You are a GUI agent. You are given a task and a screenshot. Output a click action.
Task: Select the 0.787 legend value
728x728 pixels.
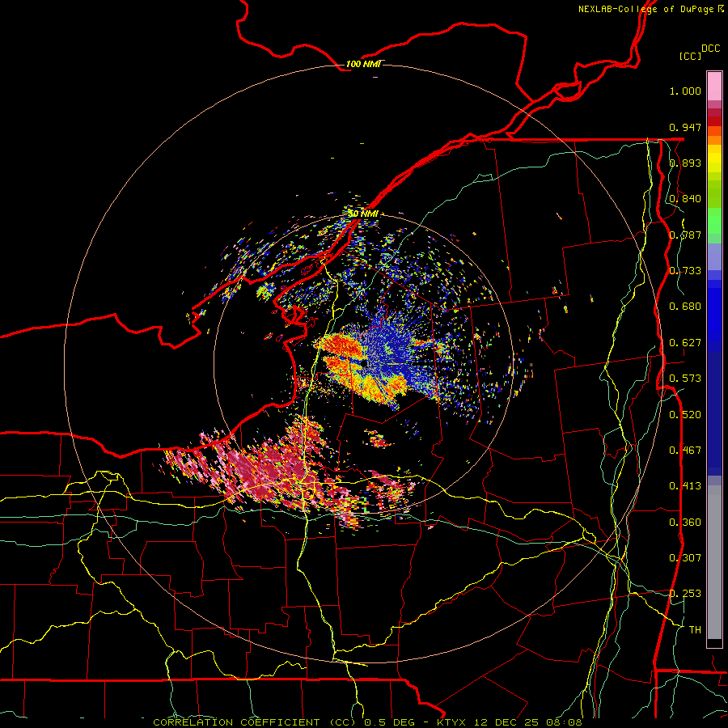tap(685, 235)
